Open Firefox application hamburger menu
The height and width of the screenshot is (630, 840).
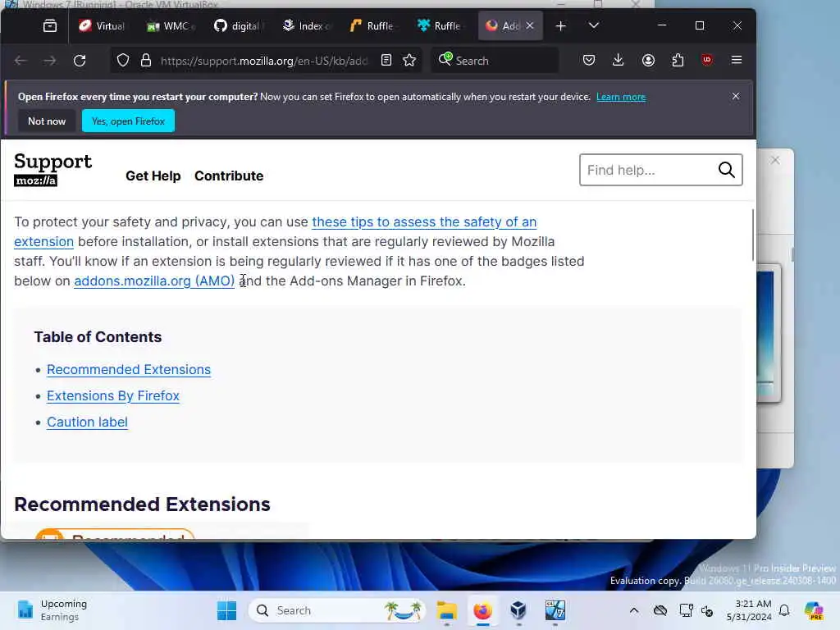[737, 61]
